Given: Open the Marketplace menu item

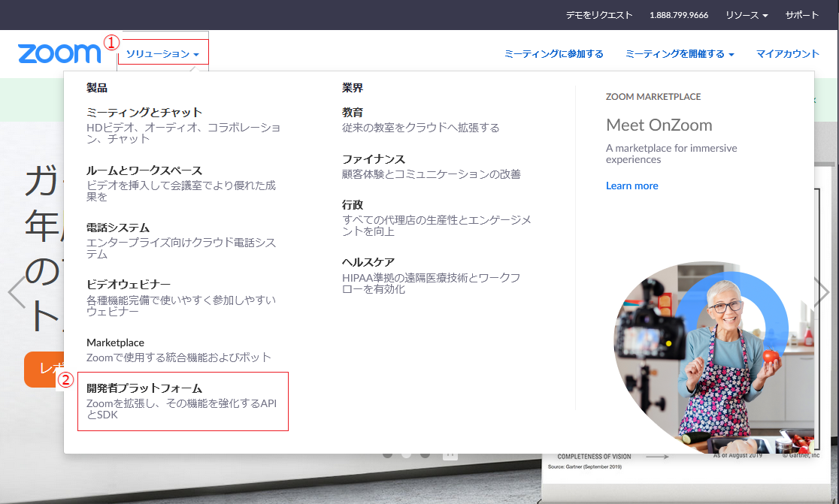Looking at the screenshot, I should pos(115,343).
